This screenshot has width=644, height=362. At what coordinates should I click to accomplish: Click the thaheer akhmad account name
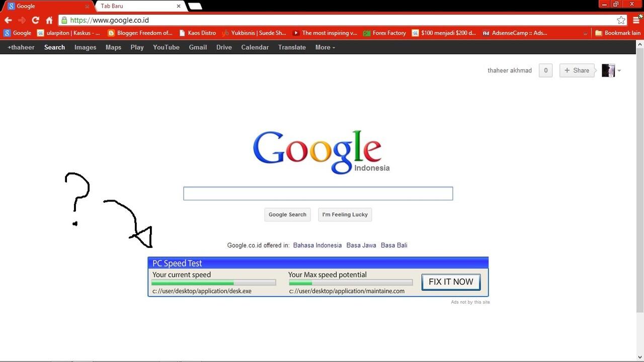(510, 70)
